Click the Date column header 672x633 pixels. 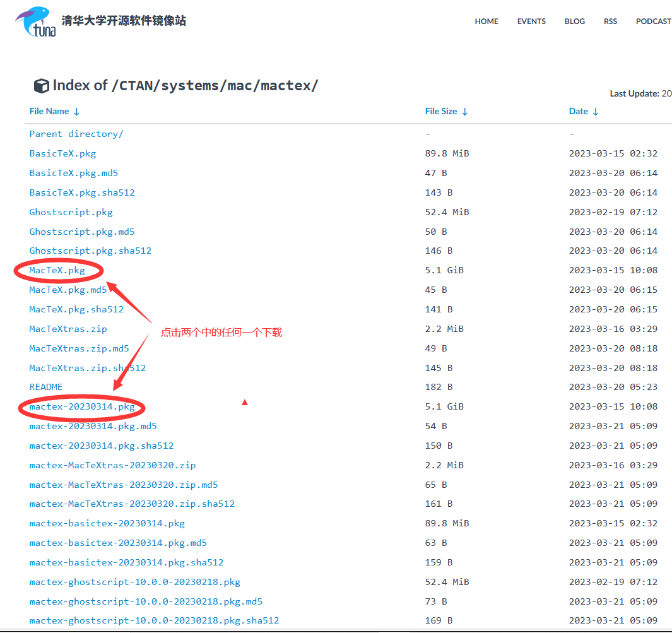click(579, 112)
